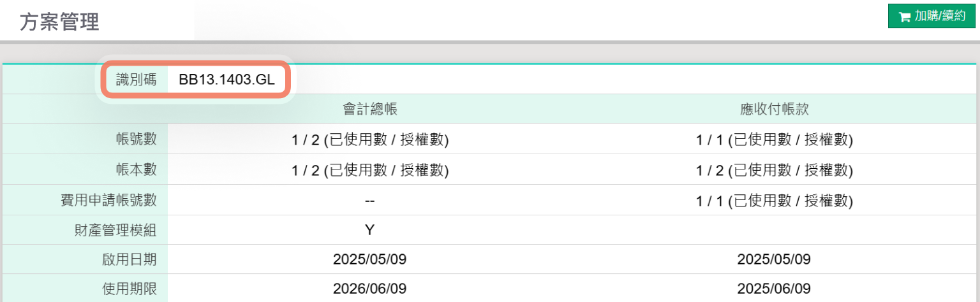Image resolution: width=980 pixels, height=302 pixels.
Task: Click 應收付帳款 使用期限 date 2025/06/09
Action: click(774, 289)
